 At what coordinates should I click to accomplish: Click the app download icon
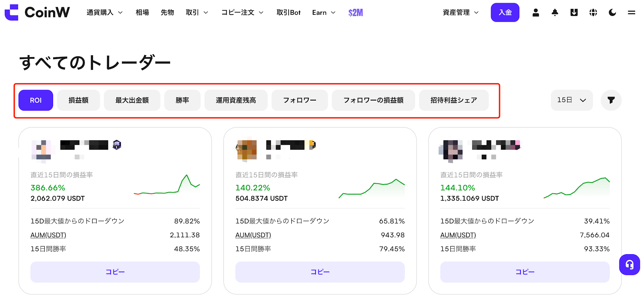click(x=574, y=12)
